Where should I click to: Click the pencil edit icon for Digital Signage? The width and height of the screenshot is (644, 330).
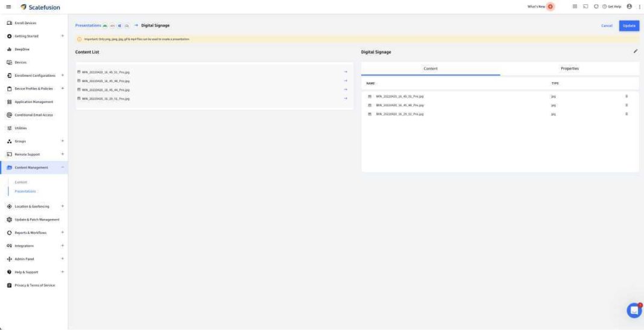(635, 52)
